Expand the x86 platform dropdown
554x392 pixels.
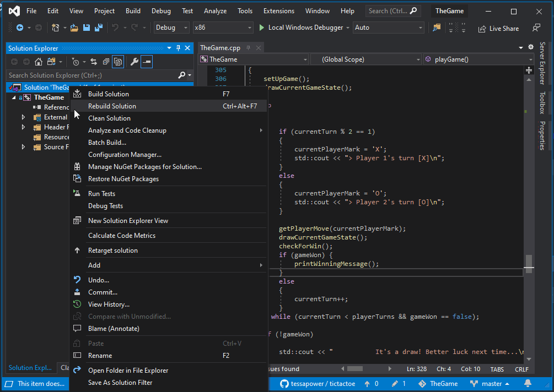coord(223,26)
